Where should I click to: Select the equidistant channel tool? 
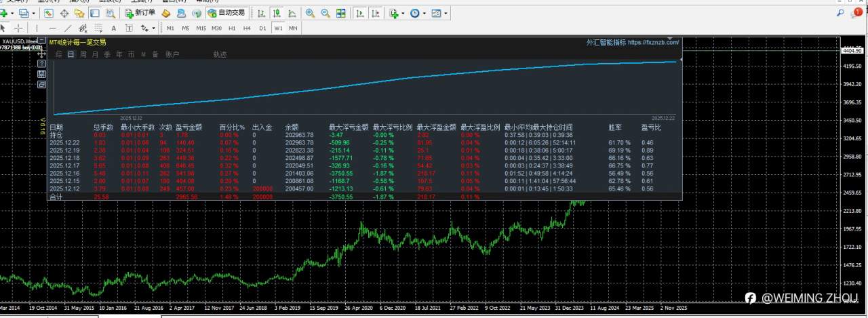pos(83,28)
